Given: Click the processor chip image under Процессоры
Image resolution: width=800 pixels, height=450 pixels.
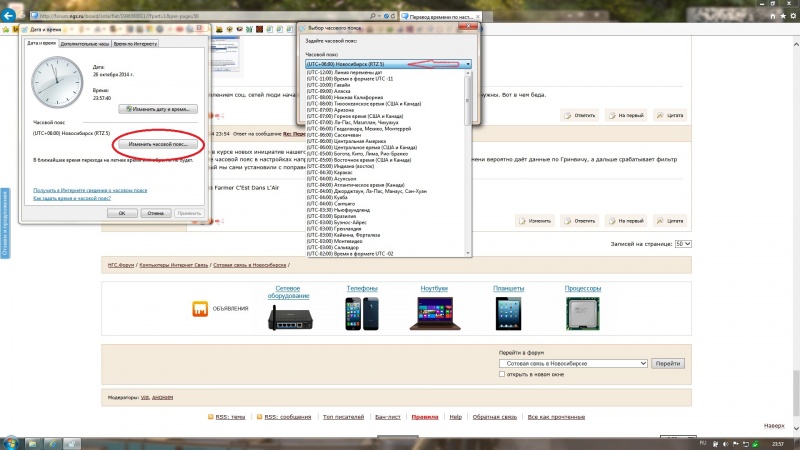Looking at the screenshot, I should (x=582, y=314).
